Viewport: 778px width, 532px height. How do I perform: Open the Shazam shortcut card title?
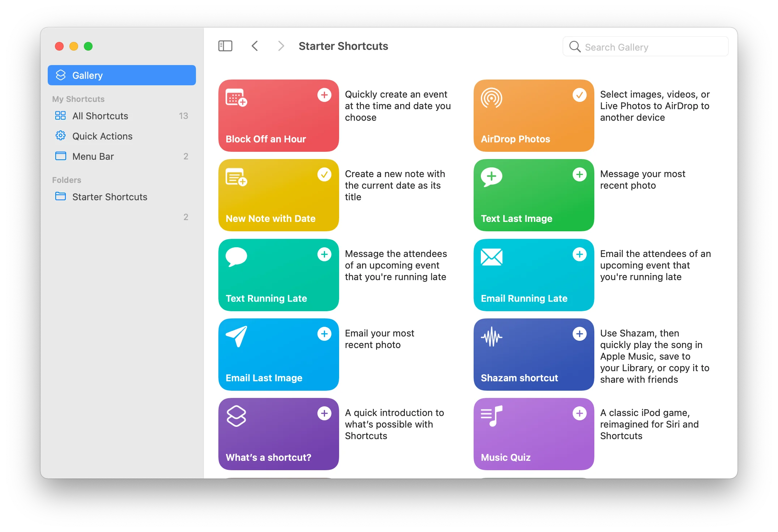pyautogui.click(x=519, y=378)
